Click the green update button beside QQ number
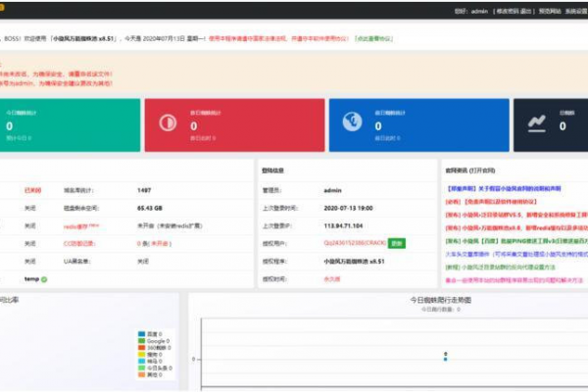The height and width of the screenshot is (392, 588). click(x=396, y=243)
